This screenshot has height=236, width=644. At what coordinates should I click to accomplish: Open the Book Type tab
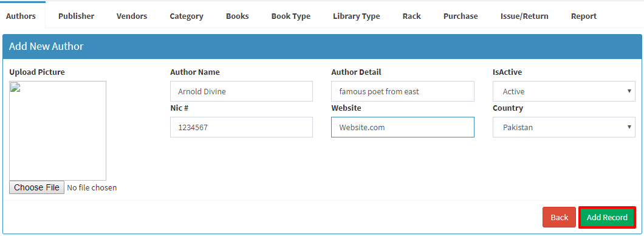[x=291, y=16]
